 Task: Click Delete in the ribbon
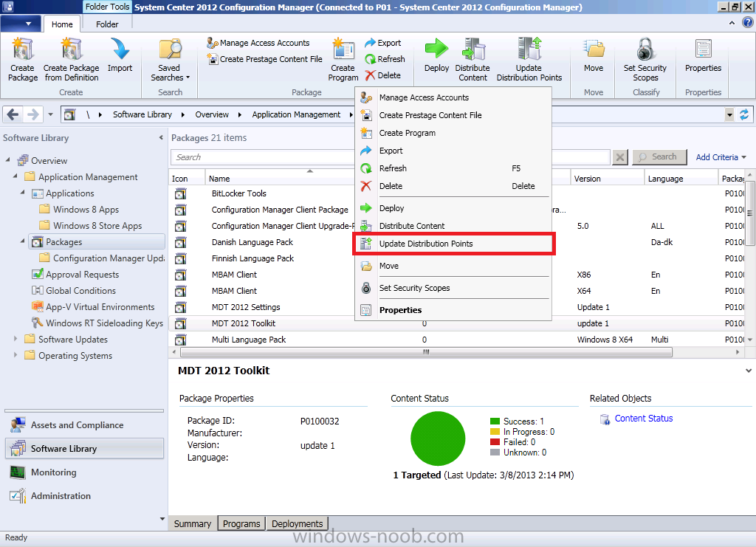point(383,75)
